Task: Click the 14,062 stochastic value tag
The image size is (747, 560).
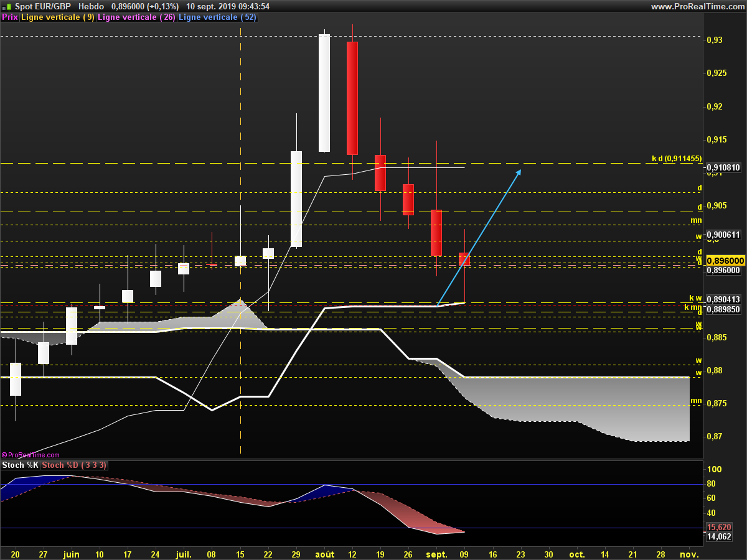Action: click(720, 536)
